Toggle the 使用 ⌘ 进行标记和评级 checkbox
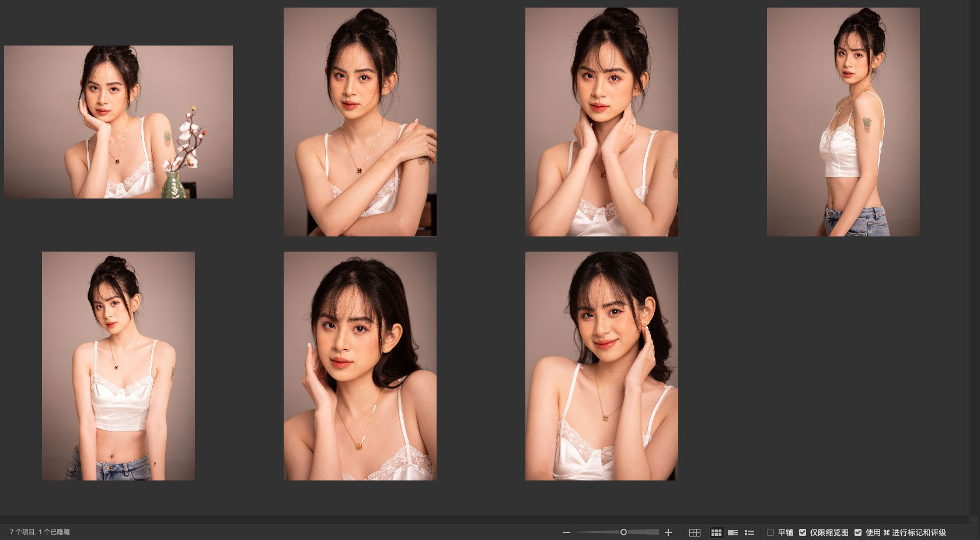Viewport: 980px width, 540px height. pyautogui.click(x=858, y=532)
